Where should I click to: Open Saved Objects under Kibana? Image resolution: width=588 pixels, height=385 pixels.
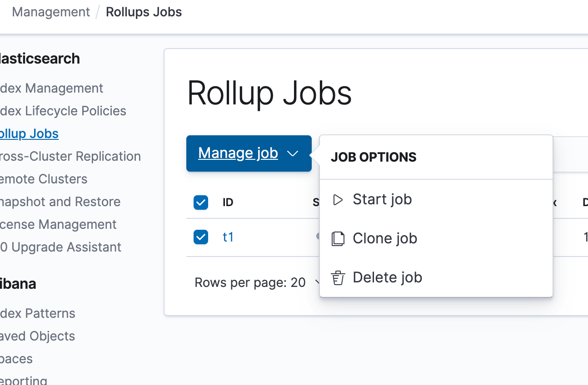tap(37, 336)
